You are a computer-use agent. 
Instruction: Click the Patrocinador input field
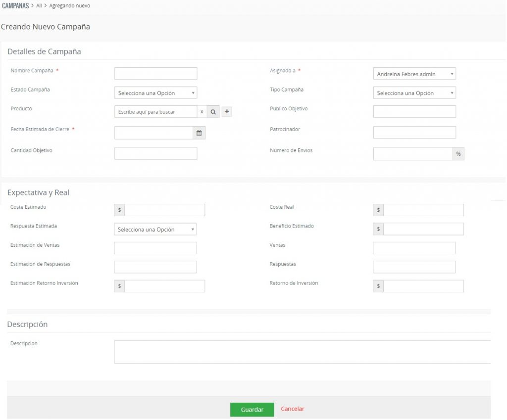coord(414,132)
